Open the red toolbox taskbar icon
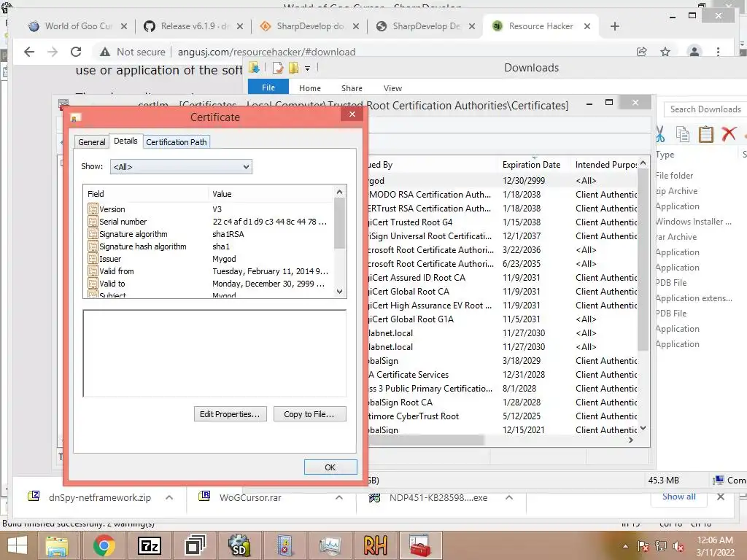The height and width of the screenshot is (560, 747). point(420,545)
